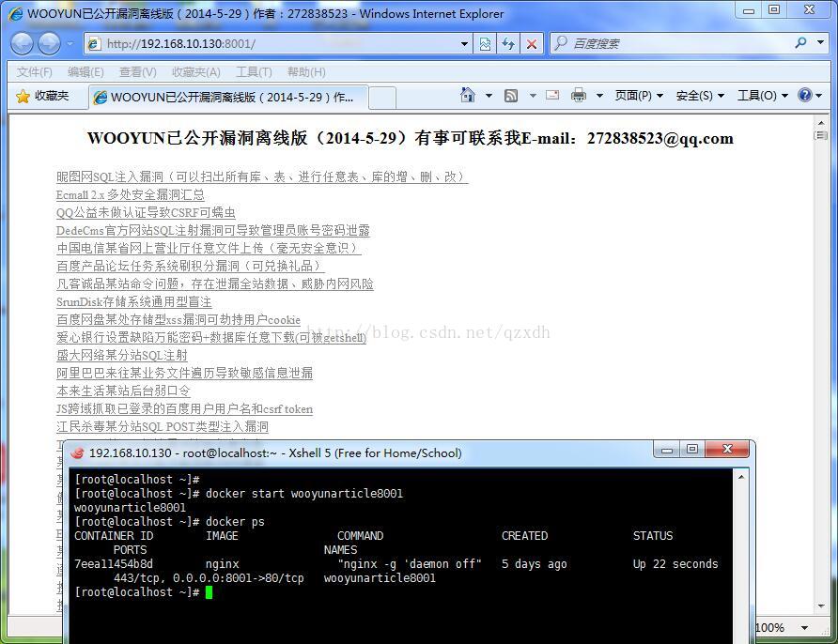The image size is (838, 644).
Task: Maximize the Xshell window
Action: [692, 449]
